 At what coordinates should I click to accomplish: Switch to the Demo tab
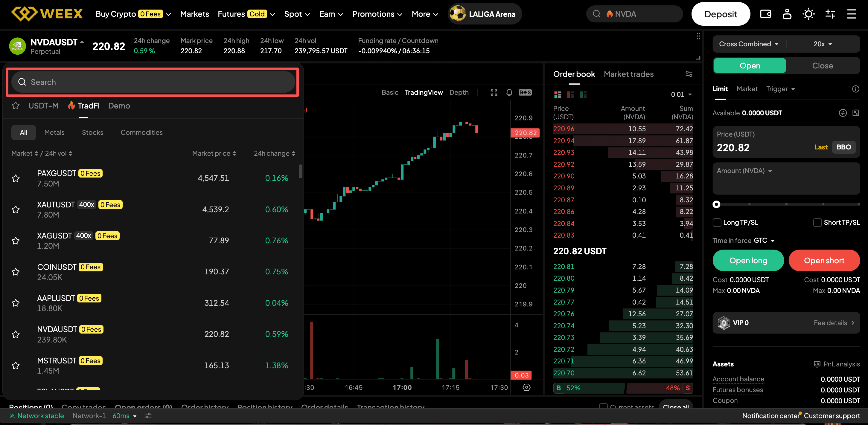pyautogui.click(x=119, y=106)
